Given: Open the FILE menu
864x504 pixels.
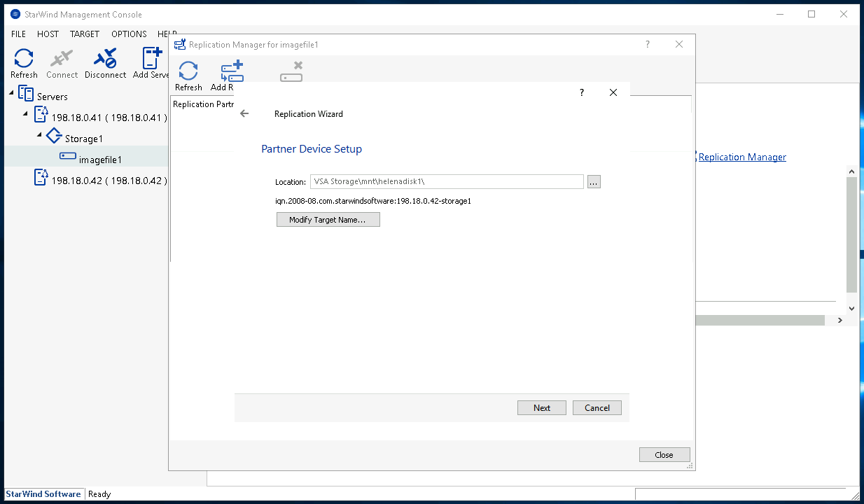Looking at the screenshot, I should 18,34.
